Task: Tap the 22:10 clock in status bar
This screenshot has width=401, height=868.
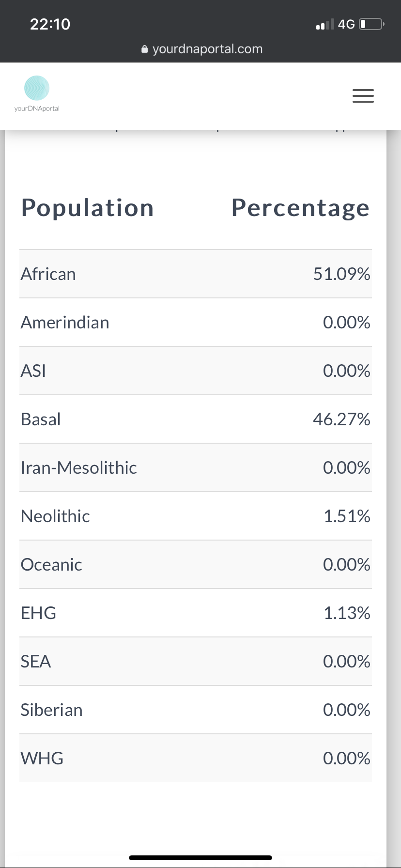Action: [x=50, y=24]
